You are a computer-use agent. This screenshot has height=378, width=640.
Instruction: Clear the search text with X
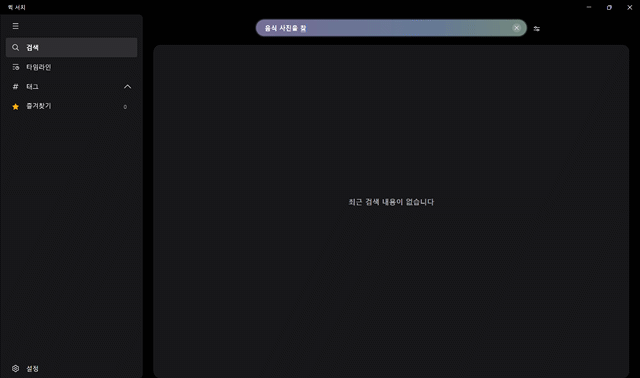pyautogui.click(x=516, y=28)
